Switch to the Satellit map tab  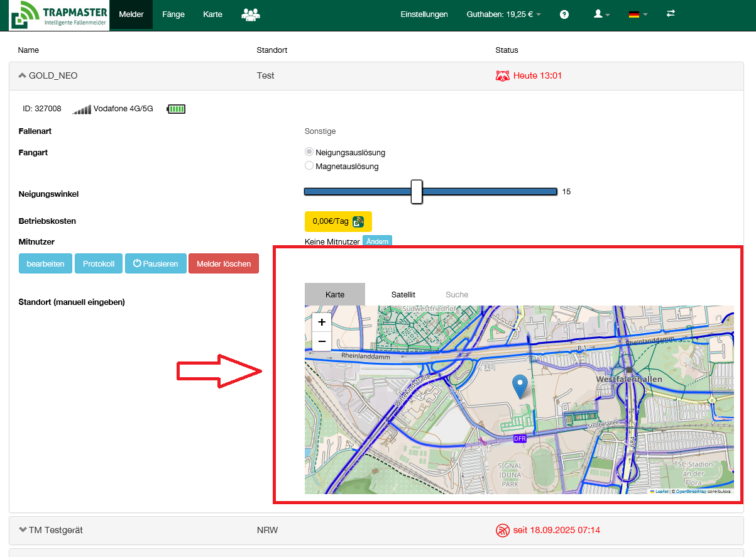click(x=403, y=294)
